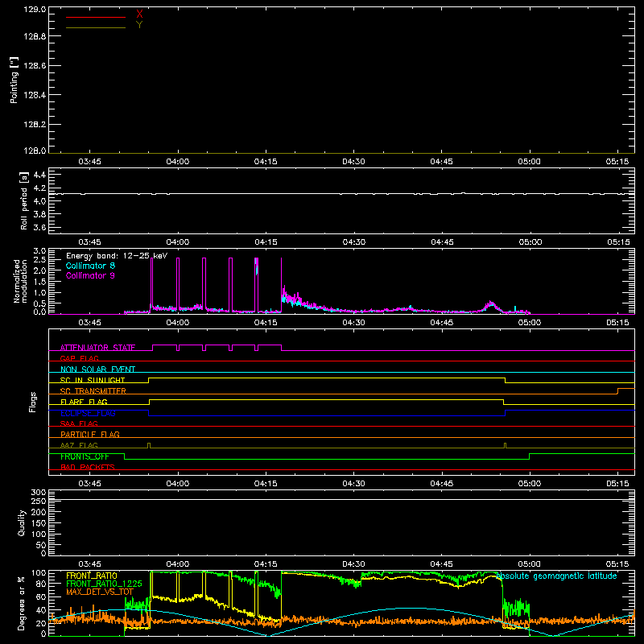Viewport: 644px width, 644px height.
Task: Click the "Pointing" y-axis title
Action: pyautogui.click(x=14, y=80)
